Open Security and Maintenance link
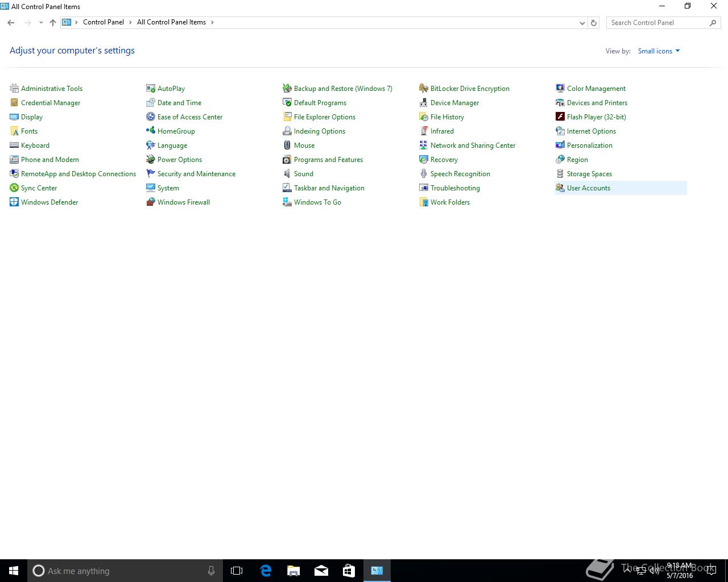728x582 pixels. point(196,174)
